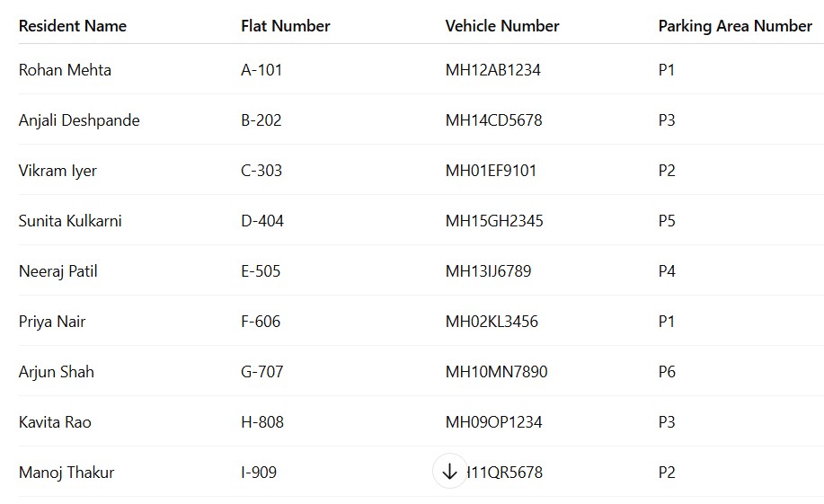Click the Sunita Kulkarni name cell
Screen dimensions: 824x504
coord(70,221)
